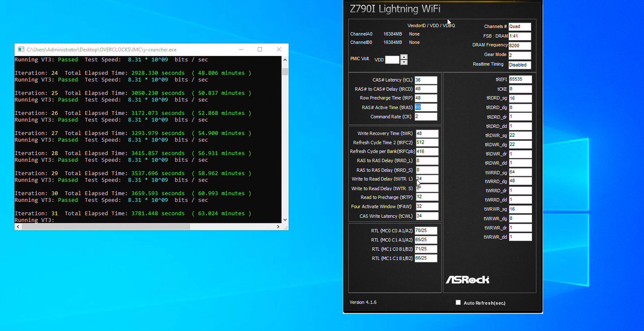Click the y-cruncher vertical scrollbar up arrow
The width and height of the screenshot is (644, 331).
[x=286, y=59]
